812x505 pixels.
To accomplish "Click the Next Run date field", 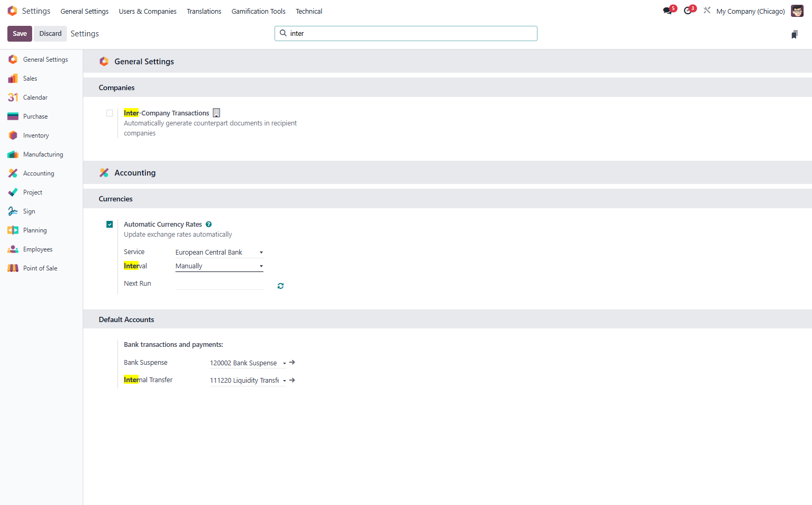I will pos(219,284).
